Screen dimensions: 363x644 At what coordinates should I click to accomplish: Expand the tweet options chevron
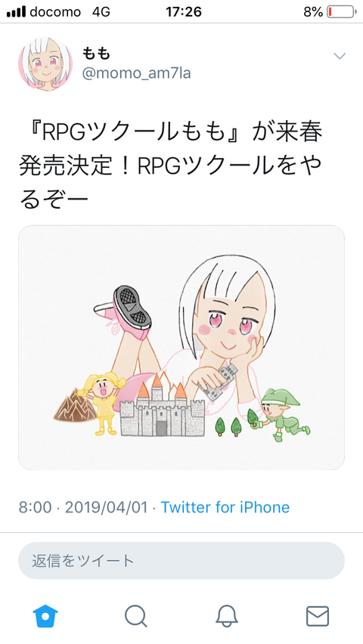(340, 56)
